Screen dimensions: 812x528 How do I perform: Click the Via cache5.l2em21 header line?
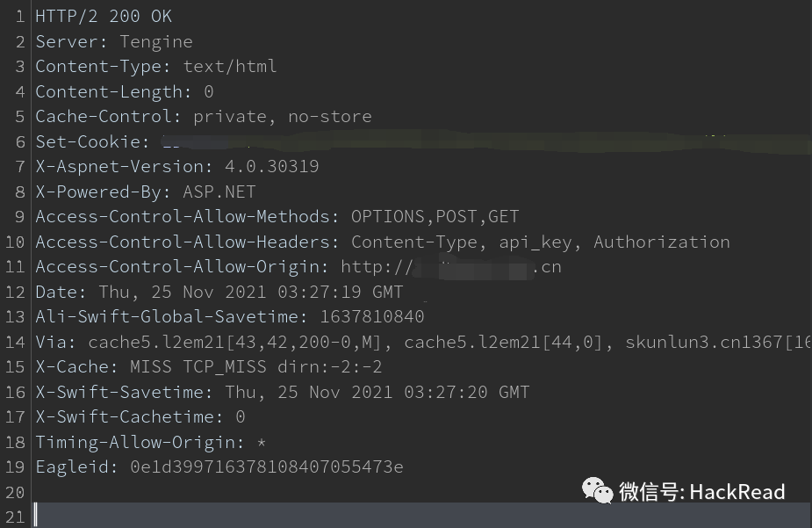(422, 342)
